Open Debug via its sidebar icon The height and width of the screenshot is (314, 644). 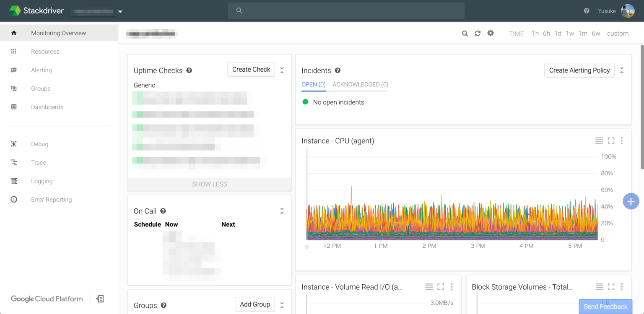(x=14, y=144)
